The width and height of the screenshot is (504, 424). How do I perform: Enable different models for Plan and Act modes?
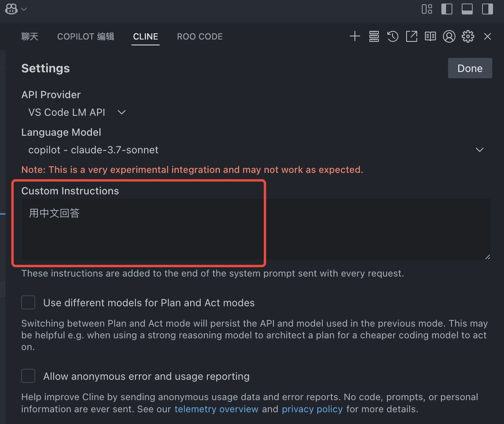[28, 302]
